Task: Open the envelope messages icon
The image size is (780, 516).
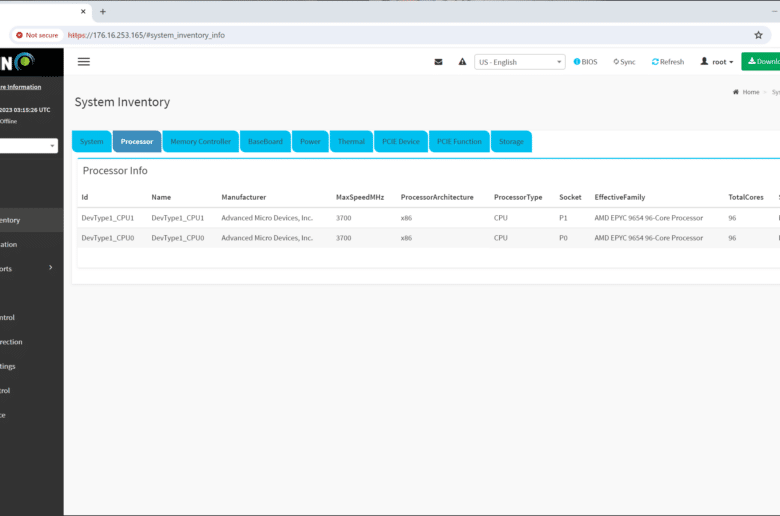Action: (438, 62)
